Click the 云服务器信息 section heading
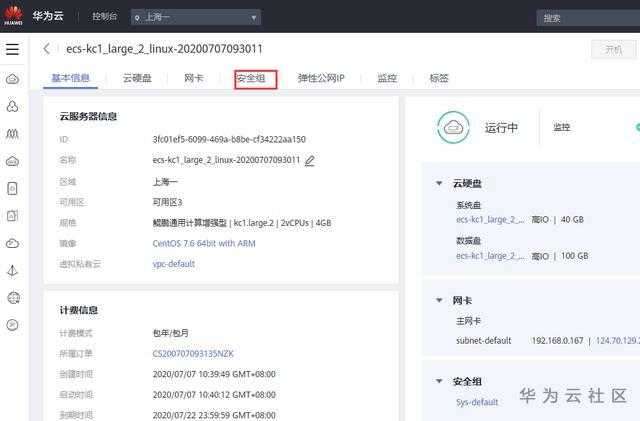The width and height of the screenshot is (640, 421). coord(88,116)
